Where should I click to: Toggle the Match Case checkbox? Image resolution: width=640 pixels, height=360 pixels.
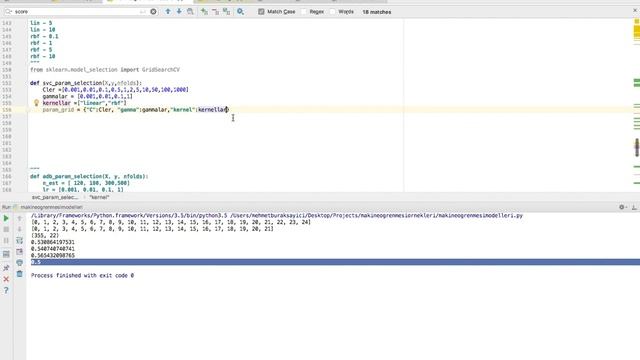pos(261,12)
